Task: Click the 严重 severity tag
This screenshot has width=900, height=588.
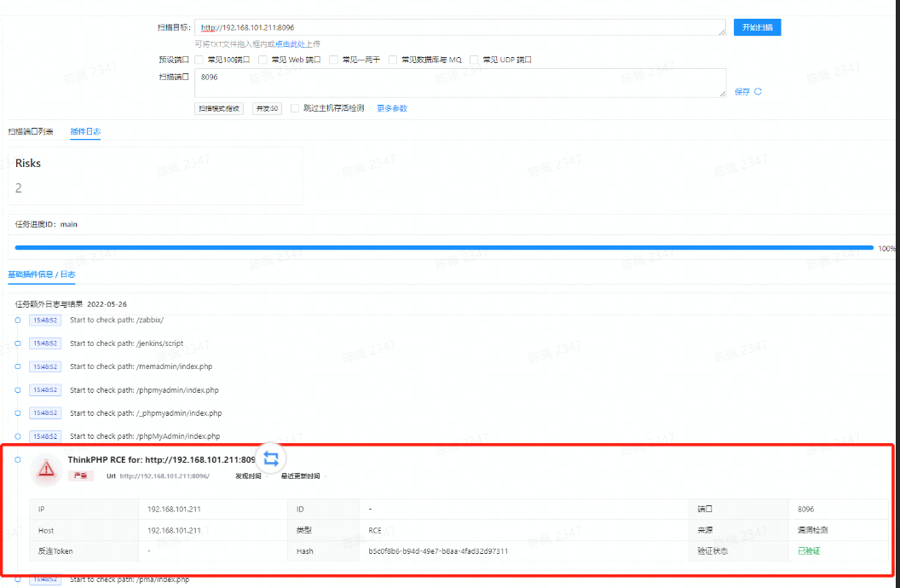Action: pos(81,476)
